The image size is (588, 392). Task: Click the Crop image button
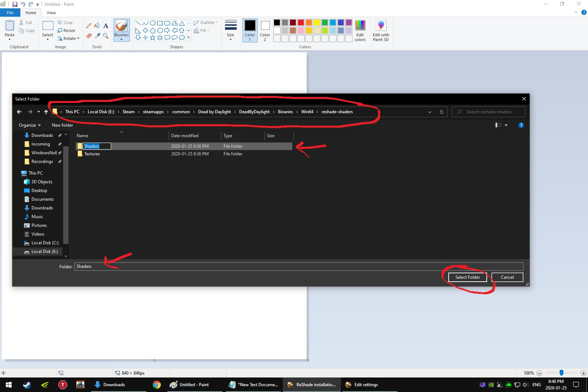pyautogui.click(x=65, y=23)
